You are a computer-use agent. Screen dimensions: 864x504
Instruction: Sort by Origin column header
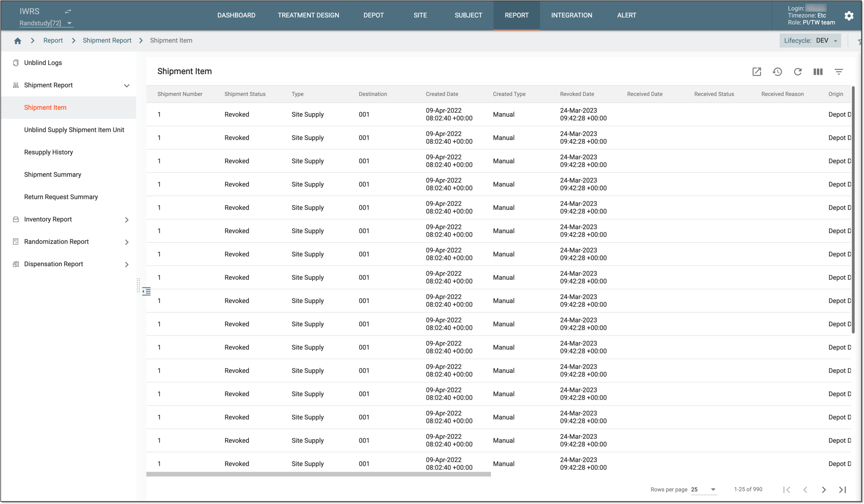pos(836,94)
